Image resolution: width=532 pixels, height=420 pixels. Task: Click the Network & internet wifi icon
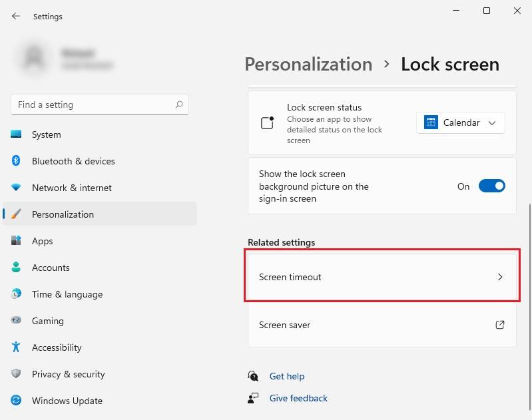[16, 188]
